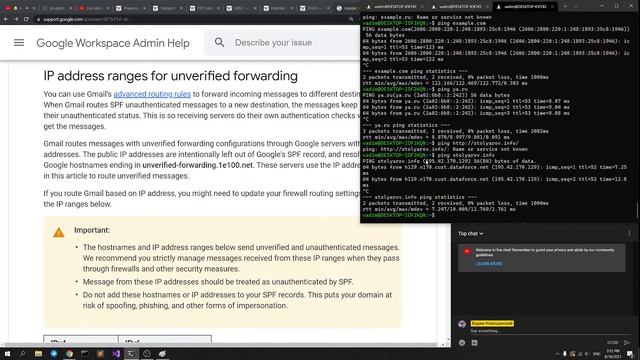Close the first terminal tab
Image resolution: width=640 pixels, height=360 pixels.
pos(422,7)
